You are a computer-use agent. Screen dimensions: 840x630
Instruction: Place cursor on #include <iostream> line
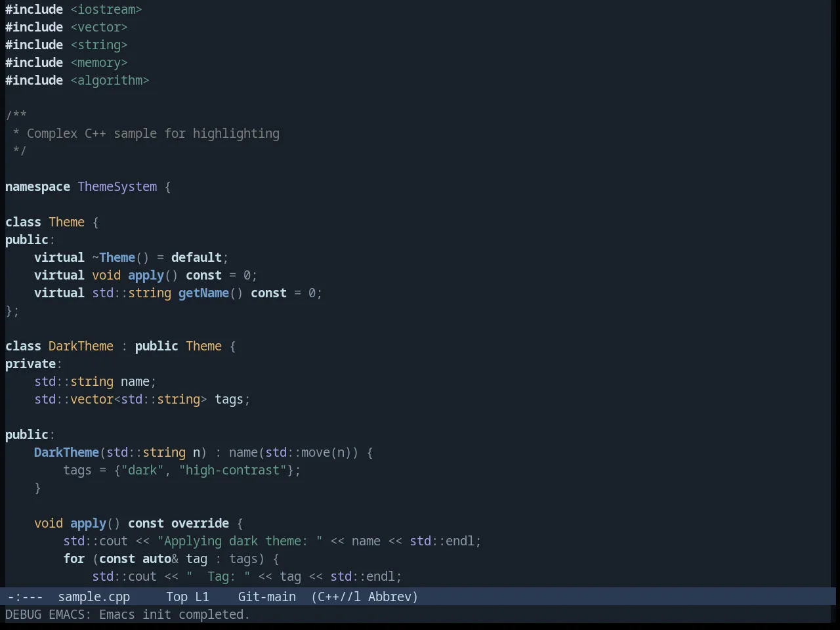[73, 9]
